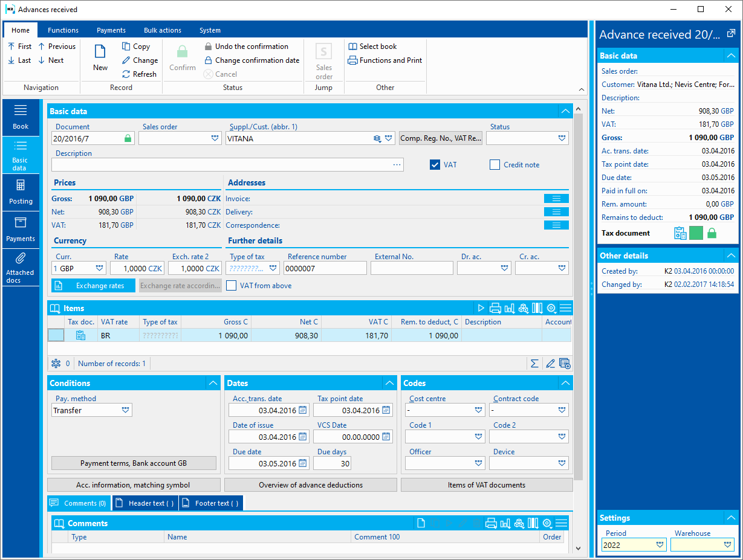The height and width of the screenshot is (560, 743).
Task: Click the green Tax document status square
Action: [x=696, y=233]
